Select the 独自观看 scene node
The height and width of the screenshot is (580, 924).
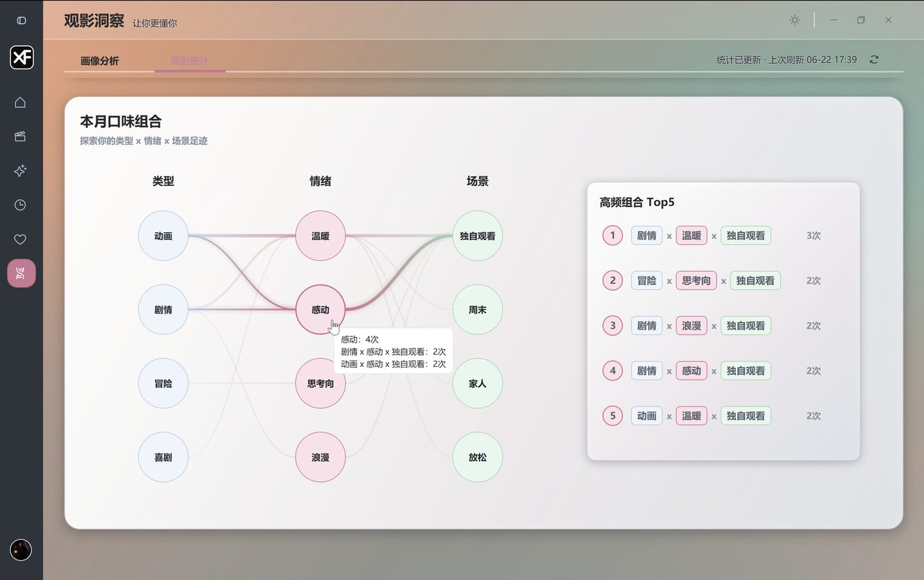coord(477,236)
